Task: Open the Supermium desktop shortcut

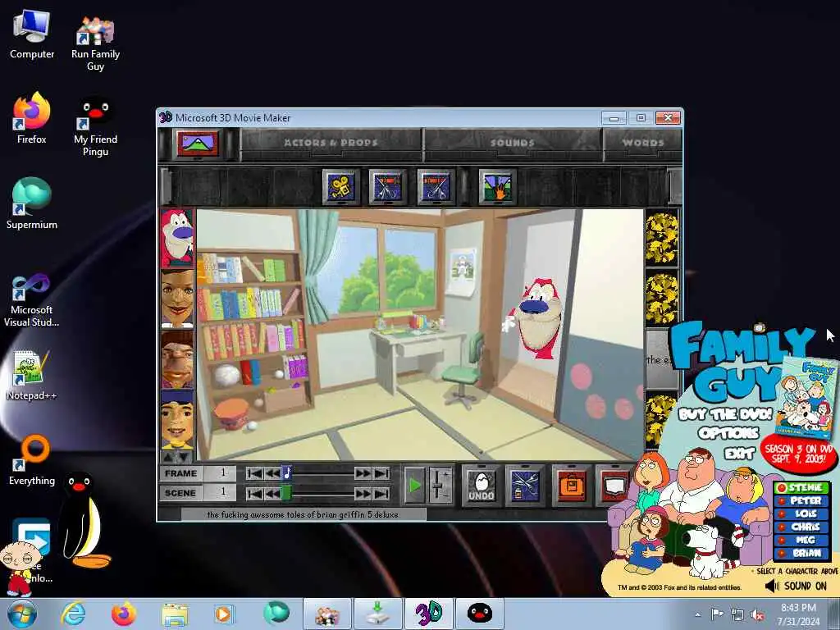Action: 32,203
